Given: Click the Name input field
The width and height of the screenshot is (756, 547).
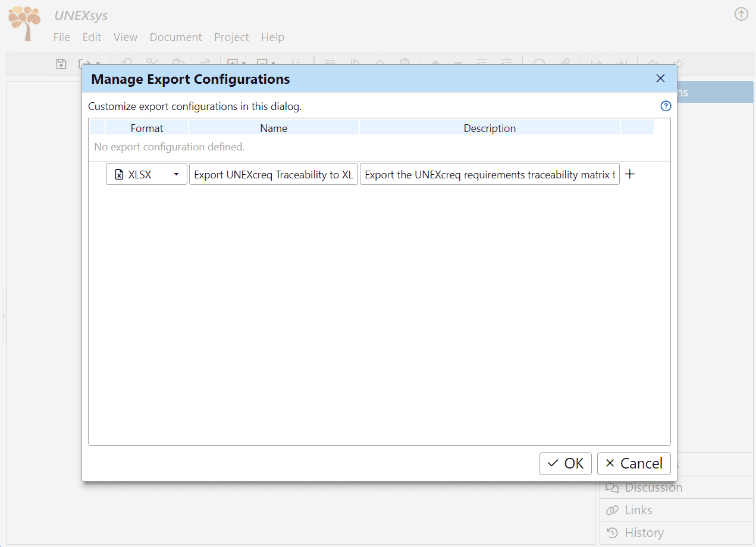Looking at the screenshot, I should click(x=274, y=174).
